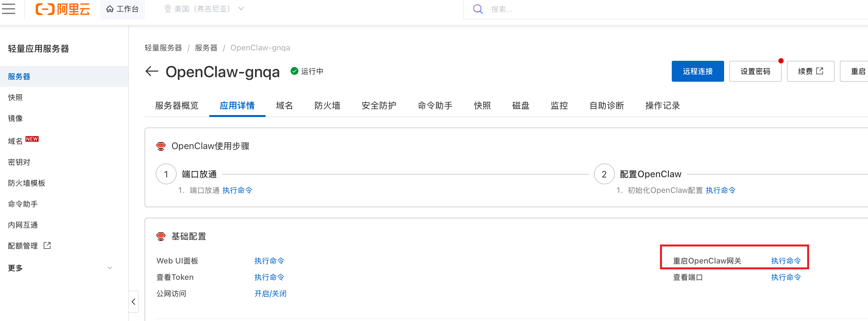Click 执行命令 for 重启OpenClaw网关
868x321 pixels.
786,261
